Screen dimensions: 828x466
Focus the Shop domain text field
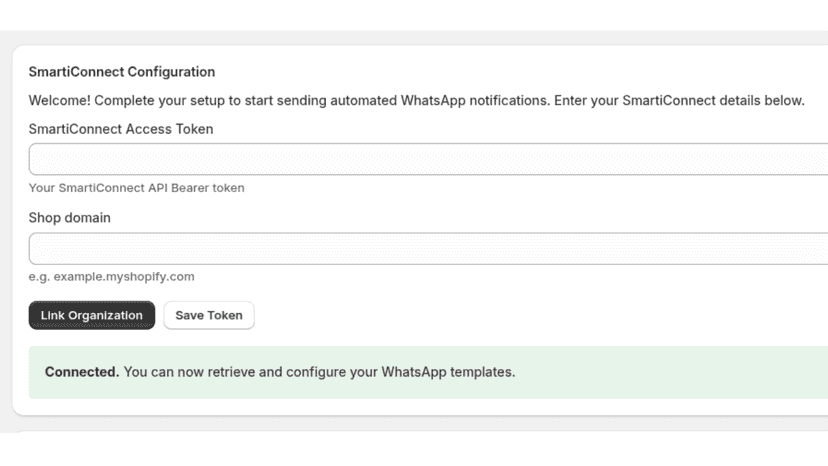(x=428, y=248)
